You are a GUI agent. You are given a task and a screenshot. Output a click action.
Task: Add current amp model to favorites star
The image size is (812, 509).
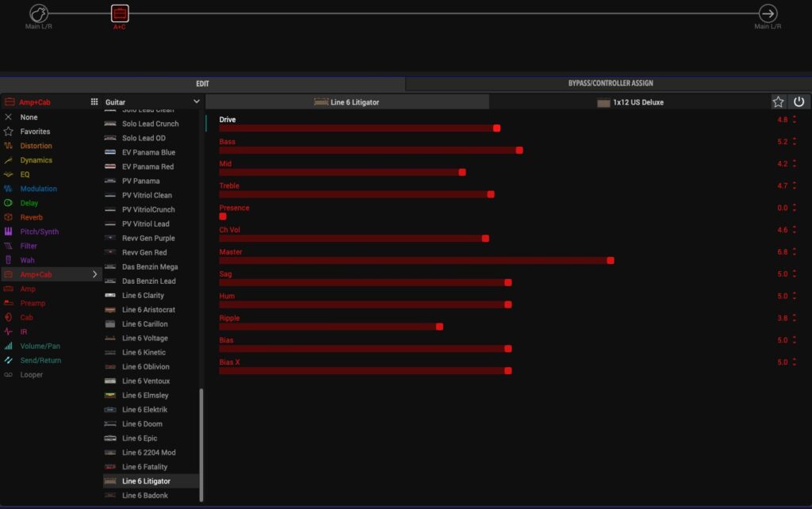(x=779, y=102)
